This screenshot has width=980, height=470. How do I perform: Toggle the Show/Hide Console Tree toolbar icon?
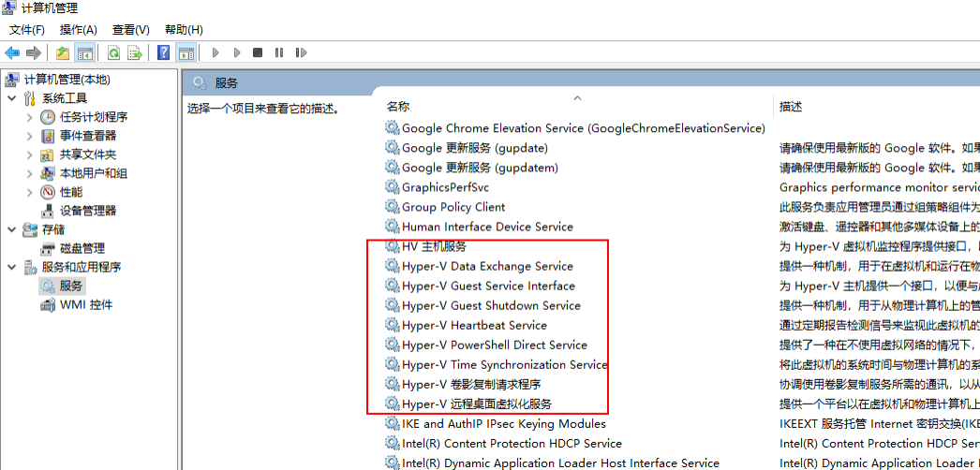point(85,53)
